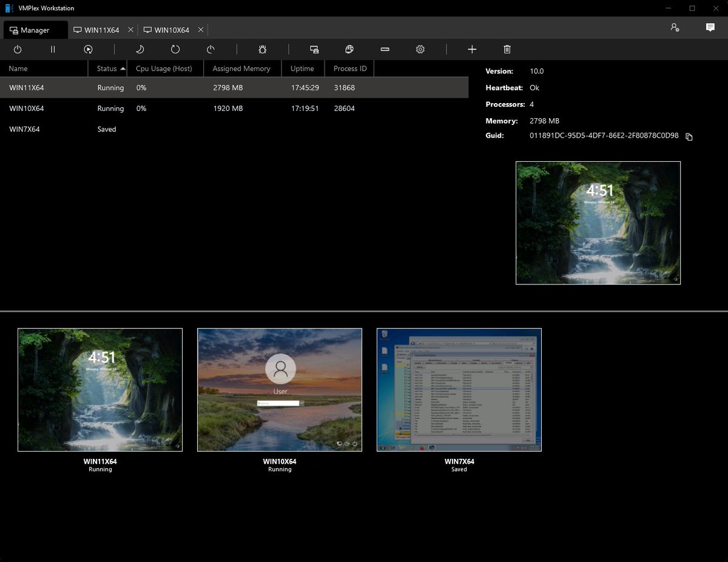Select the WIN10X64 thumbnail tile
This screenshot has width=728, height=562.
(280, 390)
